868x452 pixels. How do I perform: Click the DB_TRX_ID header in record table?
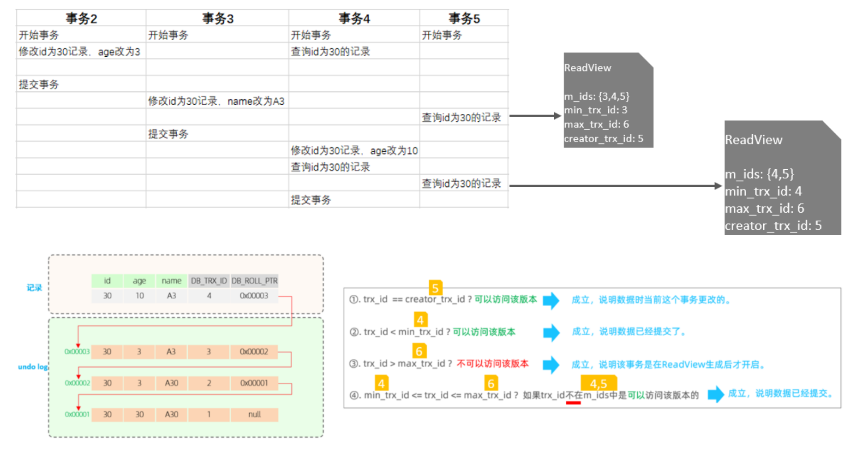pos(209,281)
